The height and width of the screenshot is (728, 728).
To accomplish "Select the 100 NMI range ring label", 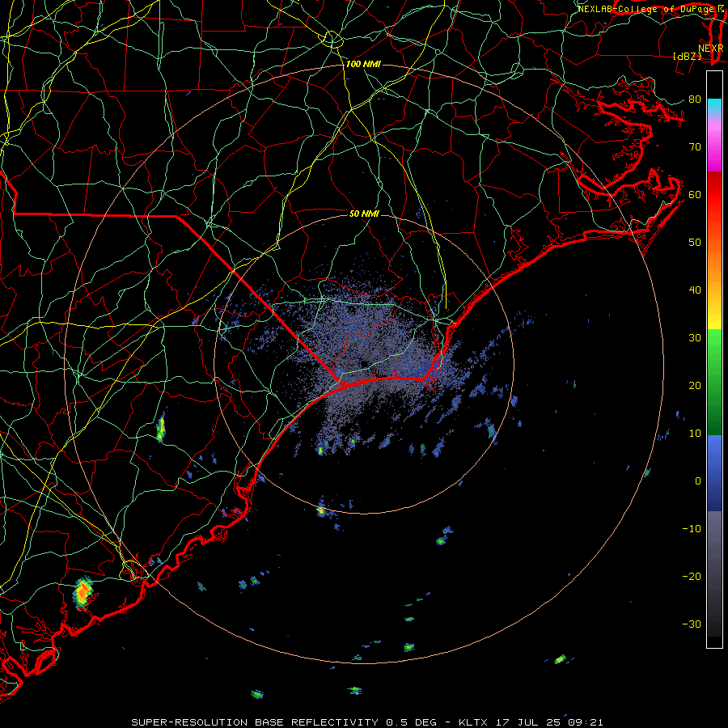I will [363, 64].
